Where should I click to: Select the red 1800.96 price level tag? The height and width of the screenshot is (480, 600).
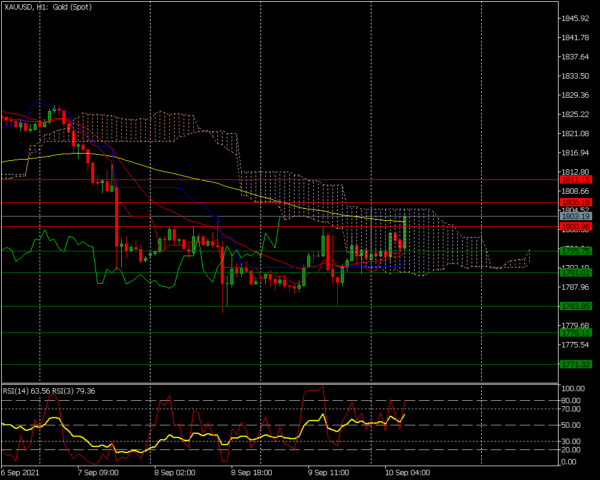click(x=577, y=227)
